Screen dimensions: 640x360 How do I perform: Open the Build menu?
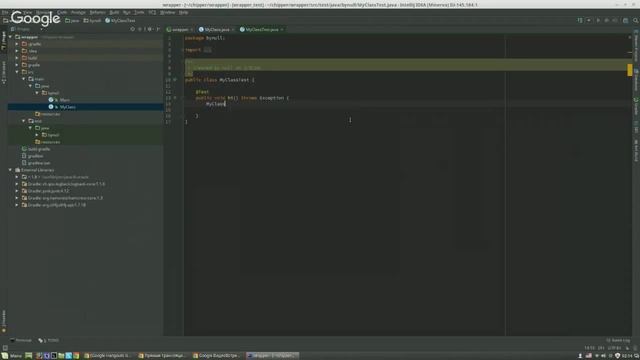[114, 12]
